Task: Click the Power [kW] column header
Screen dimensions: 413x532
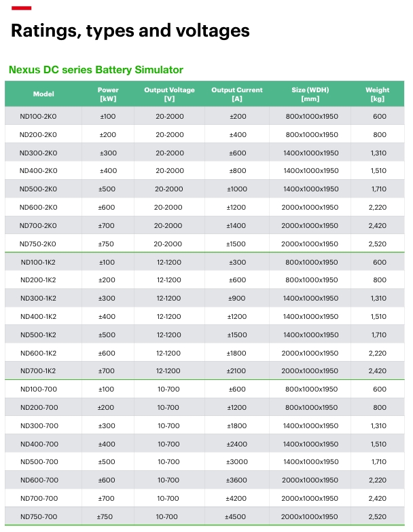Action: click(x=108, y=94)
